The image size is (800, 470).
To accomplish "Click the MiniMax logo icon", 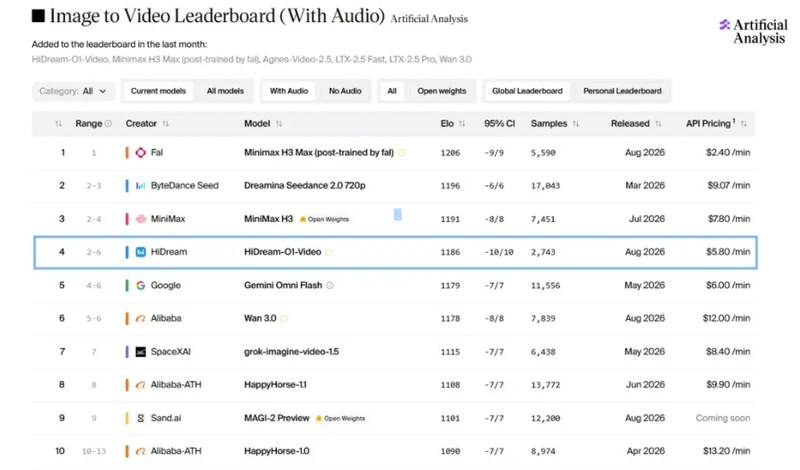I will click(x=140, y=219).
